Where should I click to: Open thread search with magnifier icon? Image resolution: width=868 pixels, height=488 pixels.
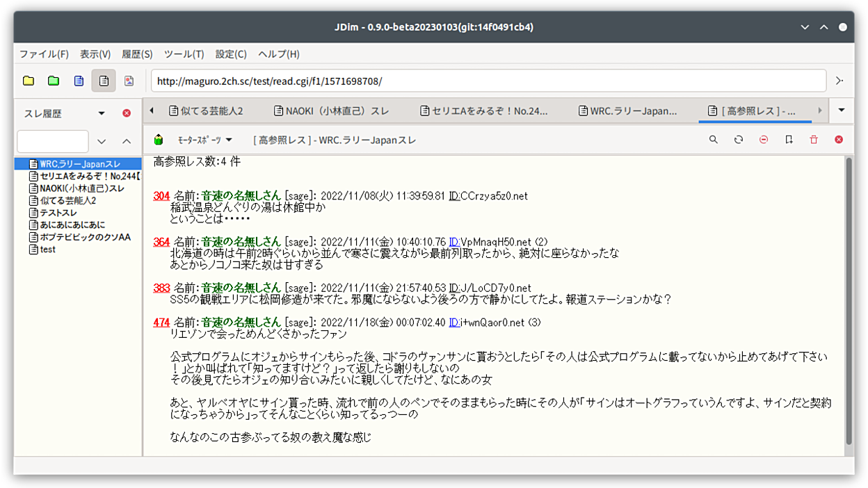(714, 140)
